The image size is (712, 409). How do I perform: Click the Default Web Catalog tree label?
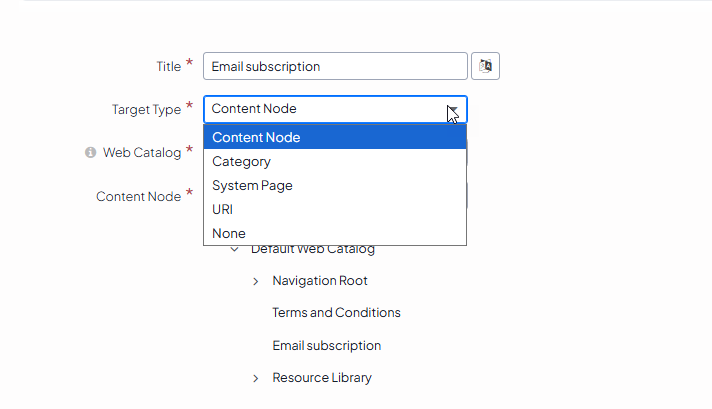tap(313, 250)
